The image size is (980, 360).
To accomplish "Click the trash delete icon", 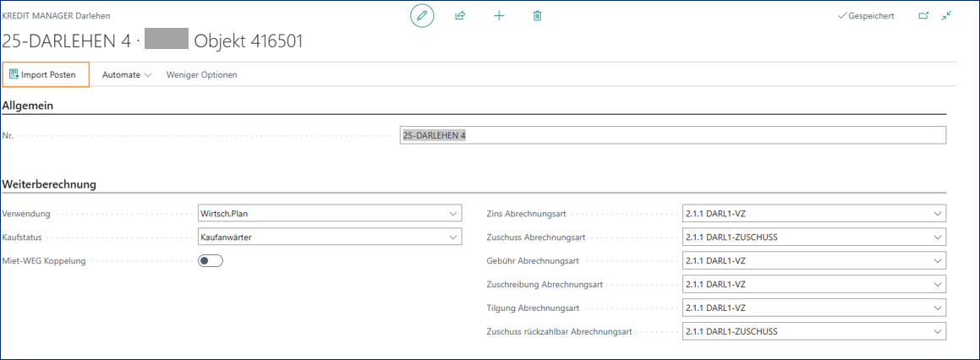I will pos(537,16).
